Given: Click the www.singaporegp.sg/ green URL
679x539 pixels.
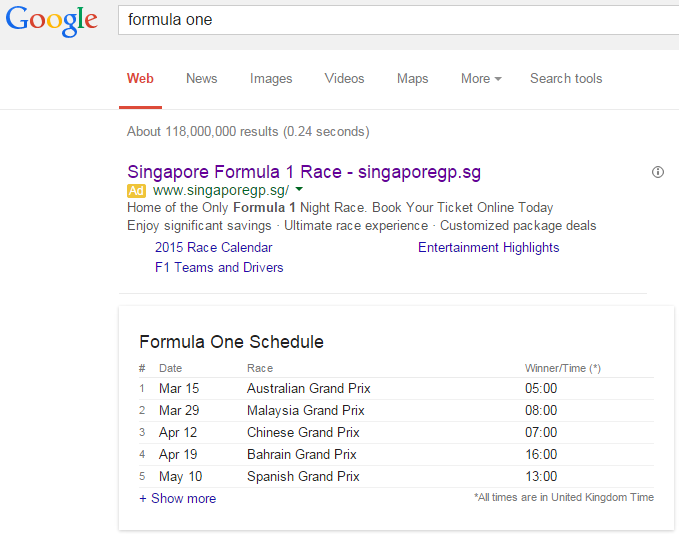Looking at the screenshot, I should pos(221,190).
